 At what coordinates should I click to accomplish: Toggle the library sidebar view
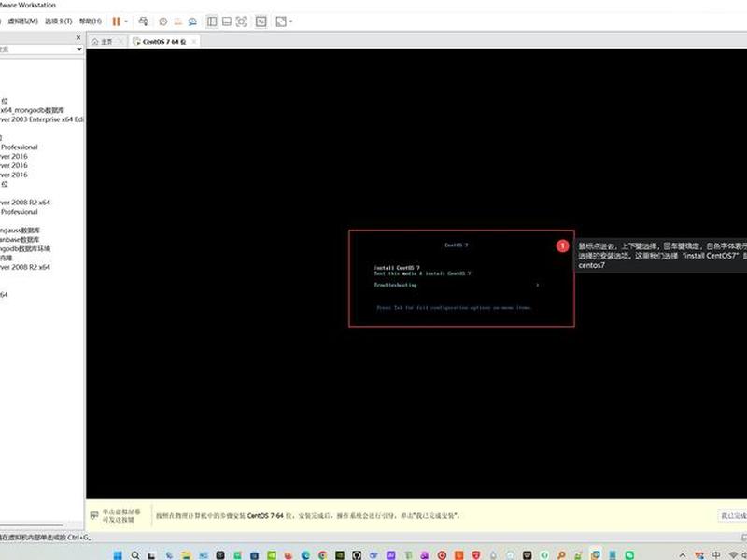pos(212,21)
